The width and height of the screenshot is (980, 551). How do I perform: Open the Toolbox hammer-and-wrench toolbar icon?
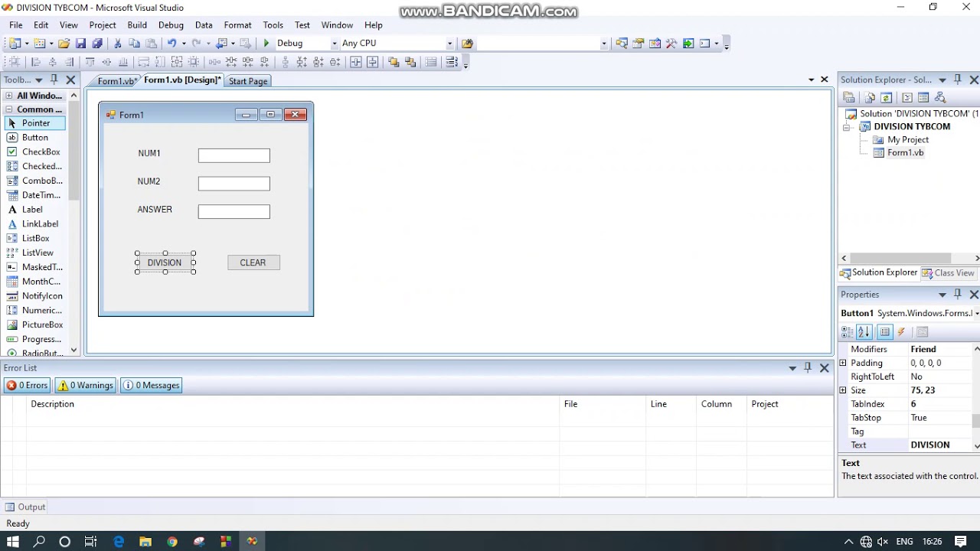671,44
